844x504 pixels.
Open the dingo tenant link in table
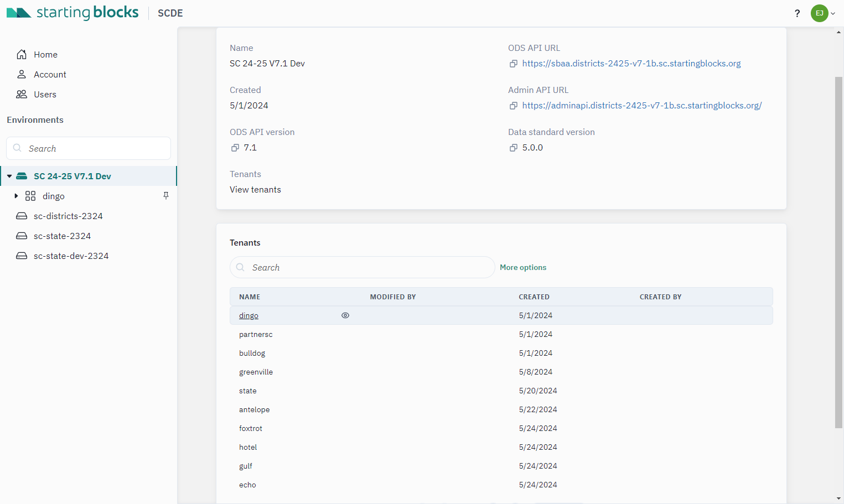(x=248, y=315)
